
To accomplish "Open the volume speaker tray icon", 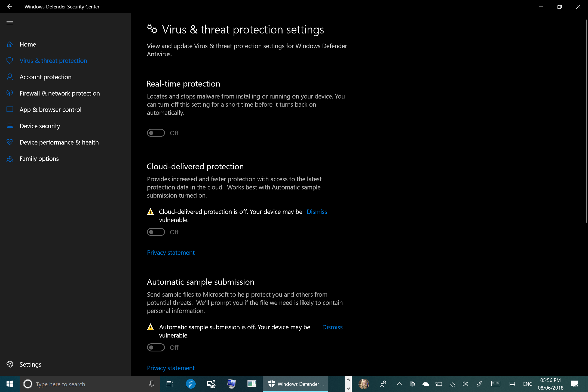I will click(465, 384).
